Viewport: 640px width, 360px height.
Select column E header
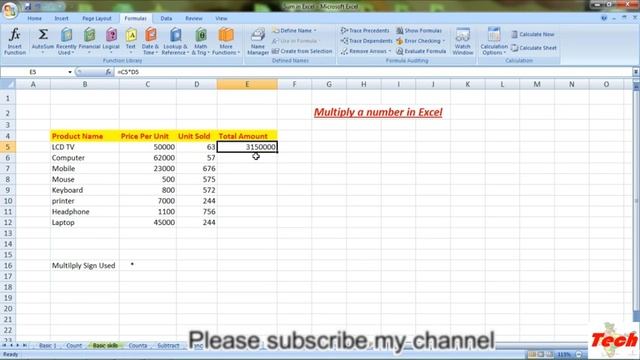pos(247,84)
